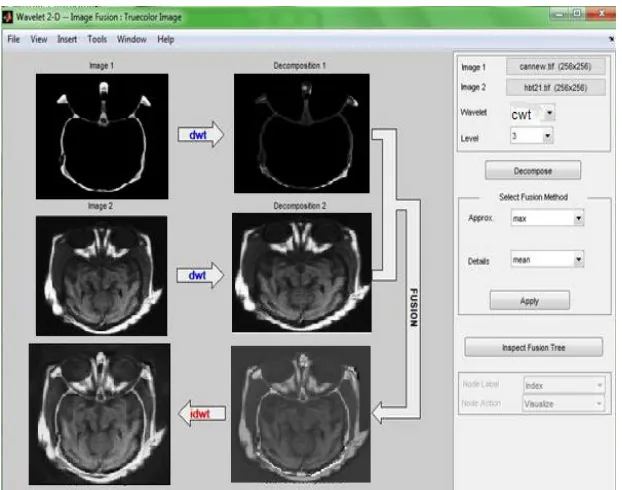Minimize the Wavelet 2-D window
The image size is (622, 490).
tap(559, 14)
